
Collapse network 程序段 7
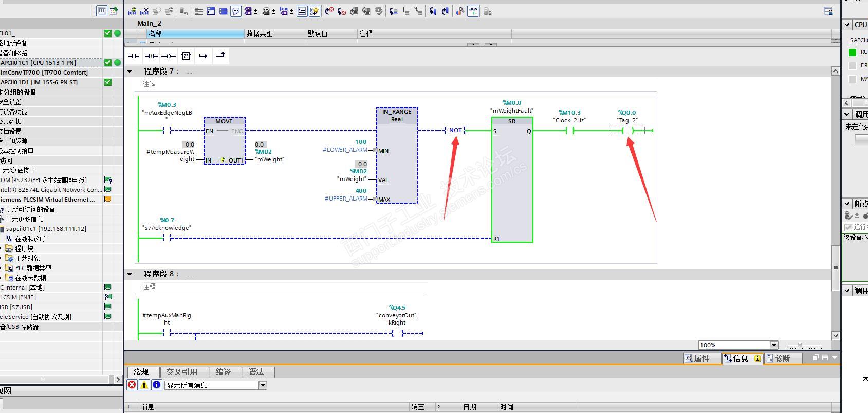(130, 71)
